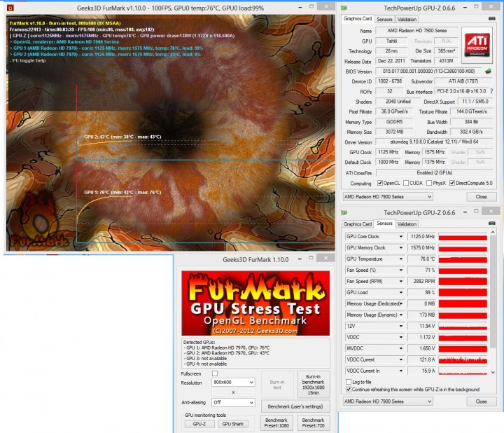Toggle the DirectCompute 5.0 checkbox
The width and height of the screenshot is (504, 433).
[452, 183]
